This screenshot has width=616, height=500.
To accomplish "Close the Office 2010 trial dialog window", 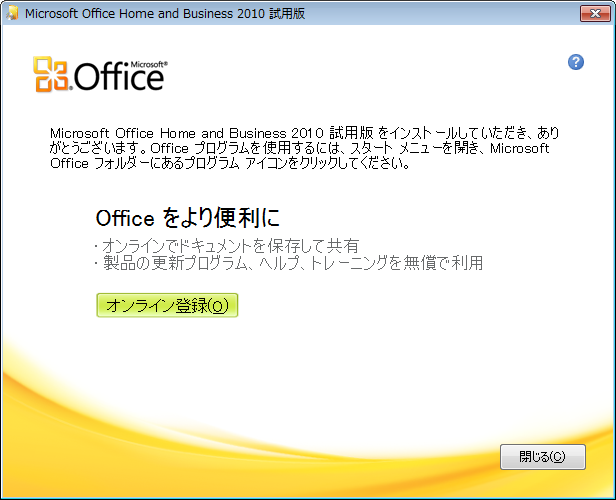I will 595,13.
